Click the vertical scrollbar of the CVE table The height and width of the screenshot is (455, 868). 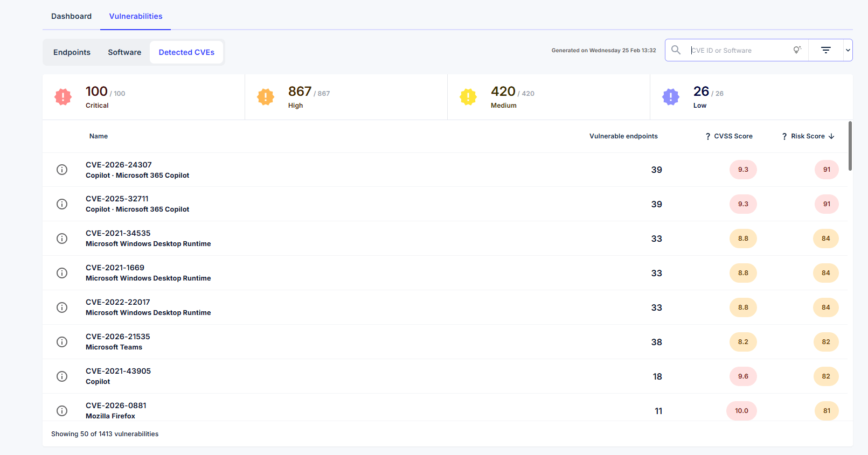click(x=850, y=145)
